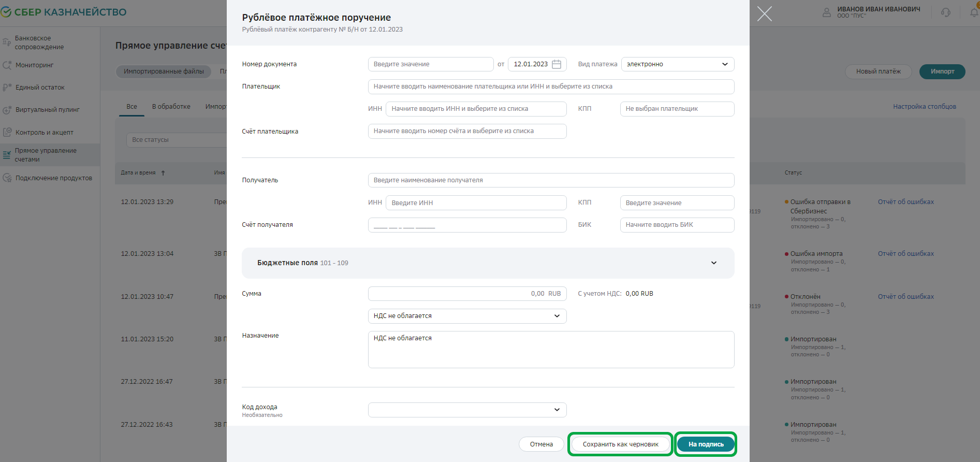
Task: Click the Подключение продуктов sidebar icon
Action: pos(7,178)
